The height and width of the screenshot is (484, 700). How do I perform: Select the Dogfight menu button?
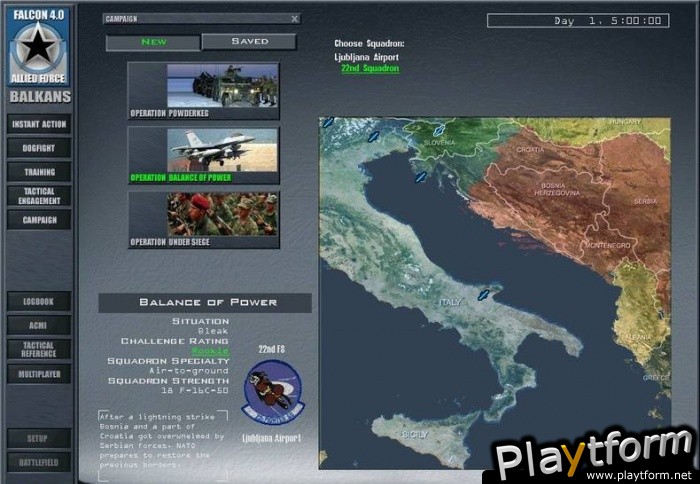tap(39, 148)
